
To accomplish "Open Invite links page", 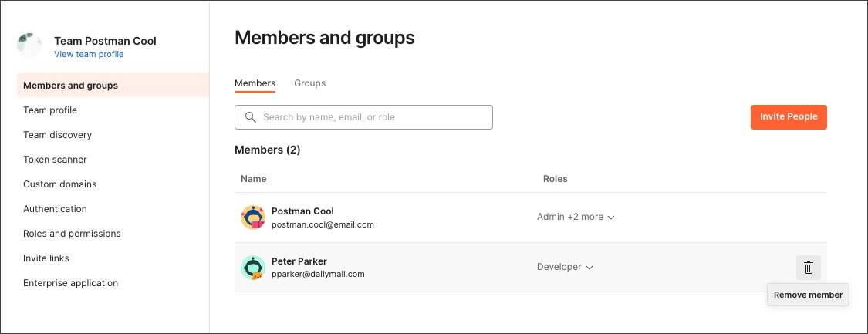I will 46,258.
